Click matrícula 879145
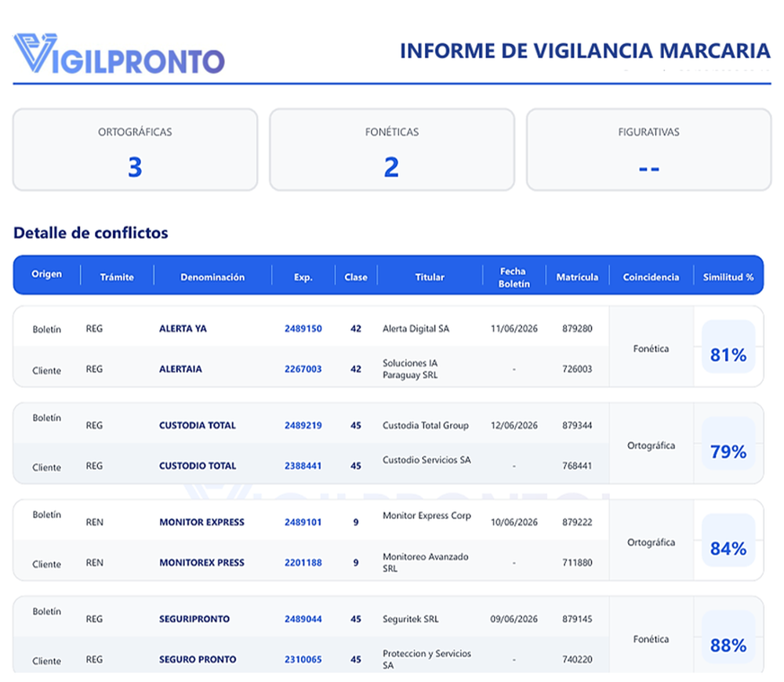This screenshot has height=682, width=784. [577, 619]
